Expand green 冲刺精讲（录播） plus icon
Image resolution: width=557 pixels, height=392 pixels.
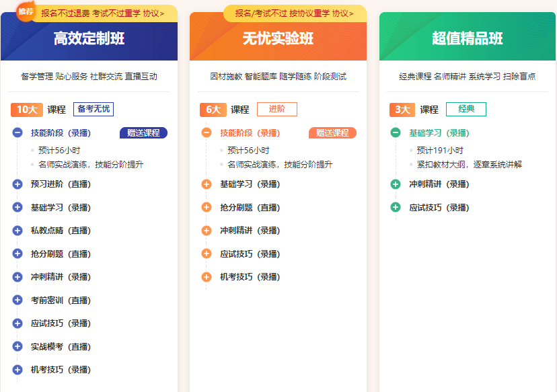(x=396, y=184)
